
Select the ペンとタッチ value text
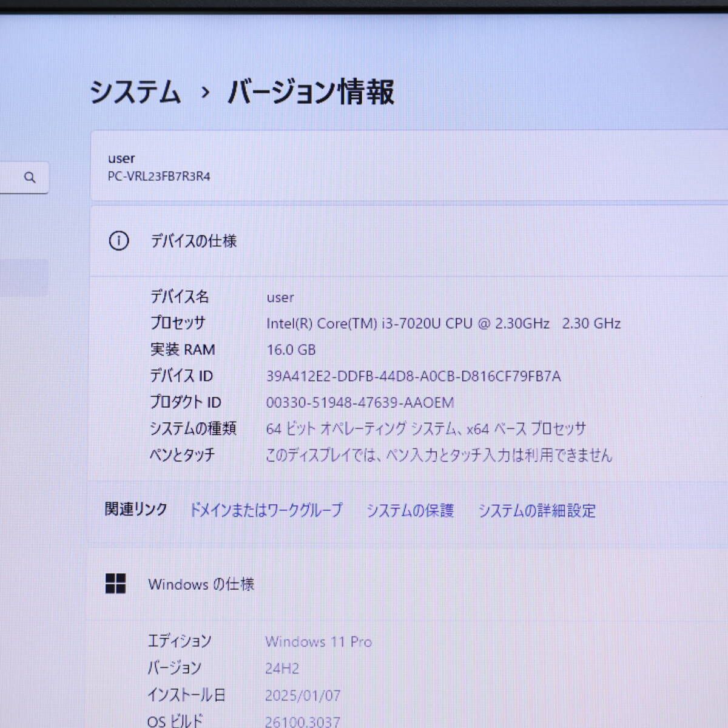tap(439, 455)
